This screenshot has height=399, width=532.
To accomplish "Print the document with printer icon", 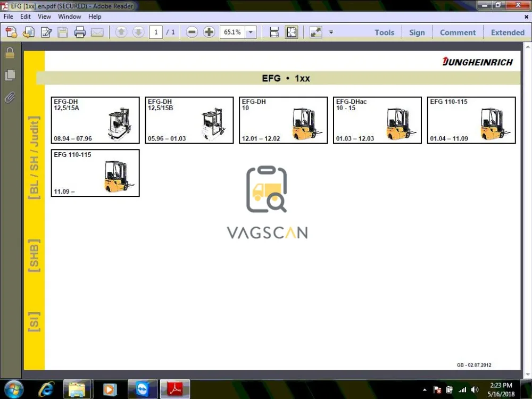I will coord(80,32).
